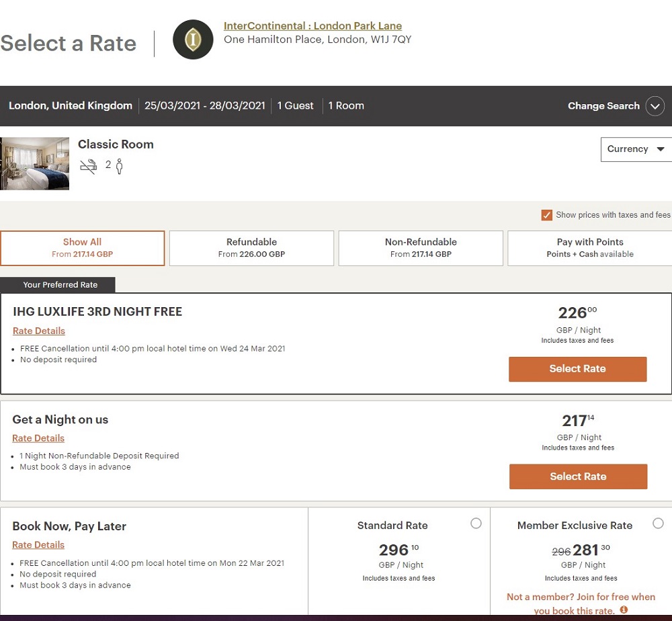Click the info icon beside join for free text
This screenshot has height=621, width=672.
click(x=624, y=610)
